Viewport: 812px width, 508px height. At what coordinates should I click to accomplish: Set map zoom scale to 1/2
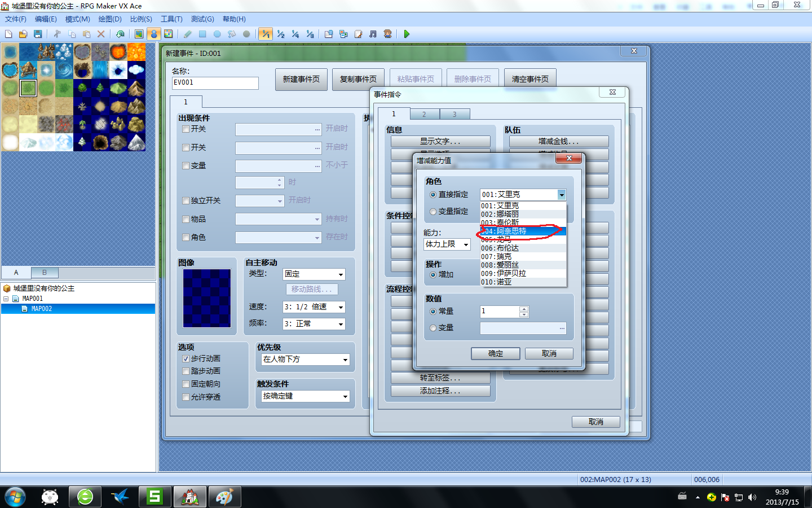[x=281, y=34]
